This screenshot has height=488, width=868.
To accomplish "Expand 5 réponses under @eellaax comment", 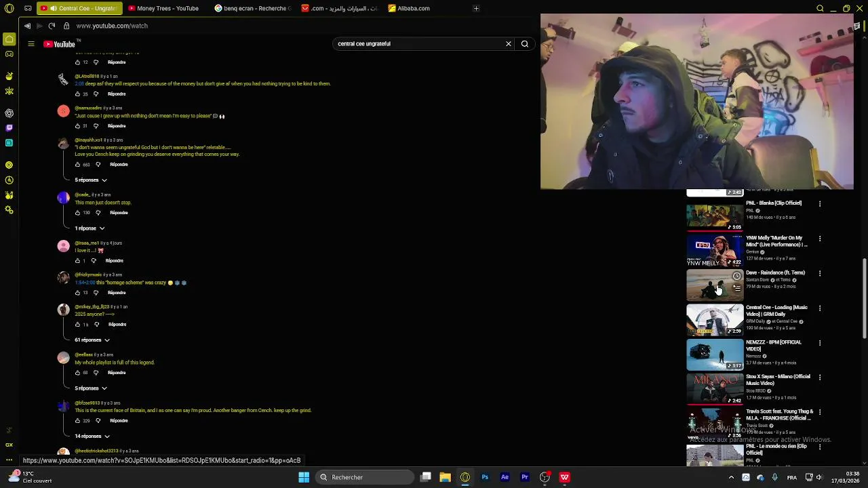I will [91, 388].
